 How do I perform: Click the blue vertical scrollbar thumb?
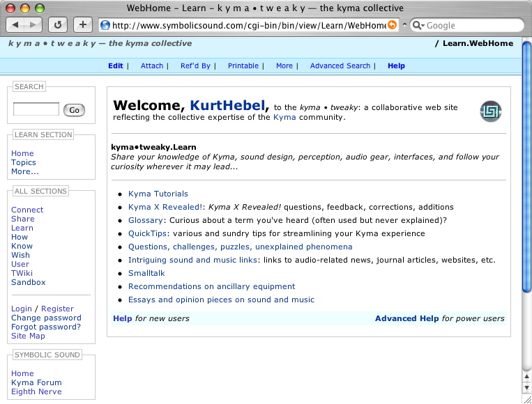[526, 166]
